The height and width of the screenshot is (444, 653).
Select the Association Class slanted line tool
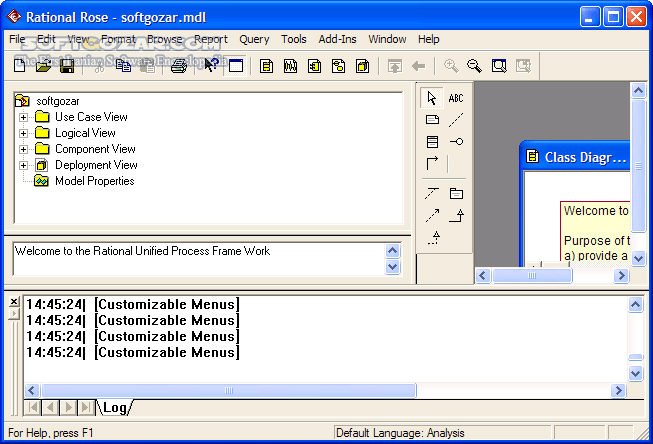click(432, 194)
